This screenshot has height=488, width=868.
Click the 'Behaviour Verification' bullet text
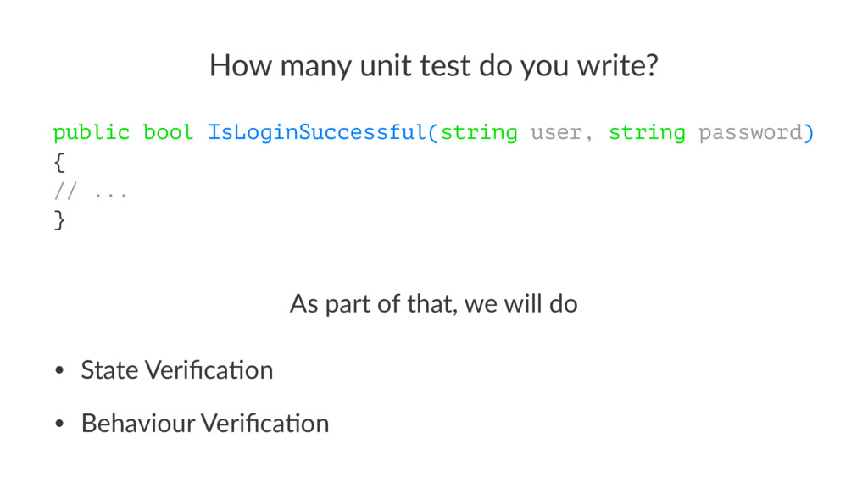[x=205, y=424]
